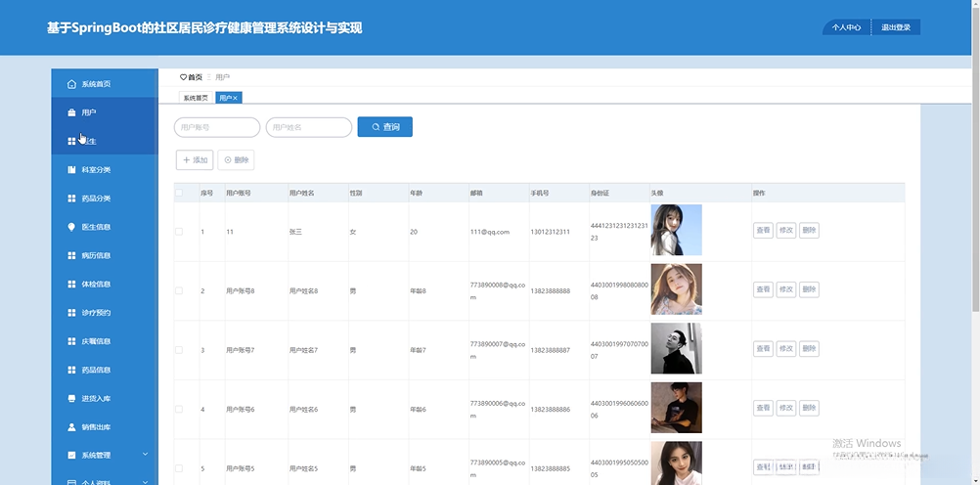Open avatar thumbnail of 用户姓名6
The height and width of the screenshot is (485, 980).
click(x=676, y=408)
